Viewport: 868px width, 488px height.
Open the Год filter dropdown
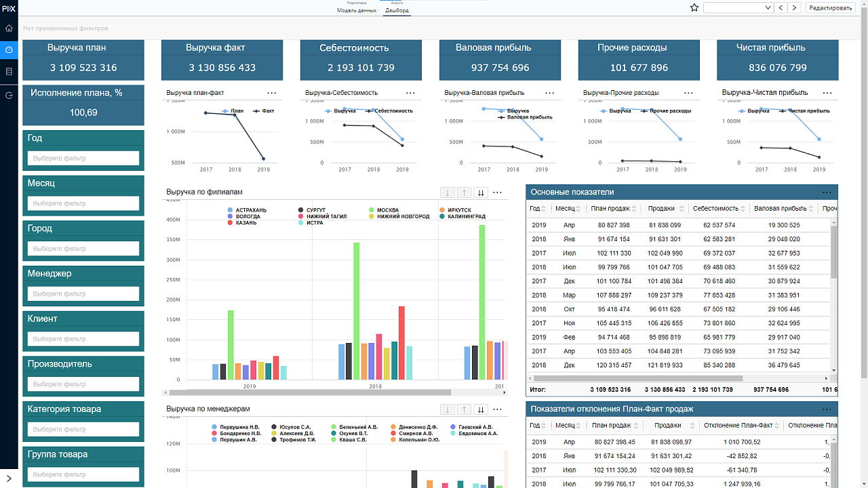(83, 158)
